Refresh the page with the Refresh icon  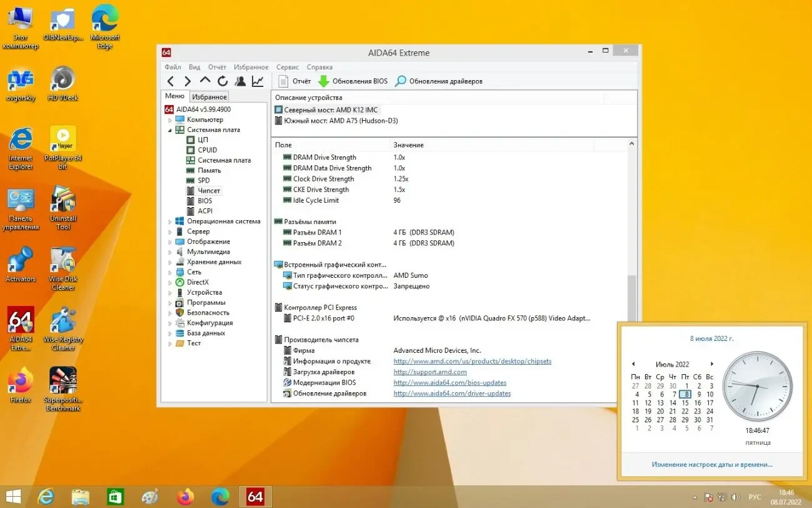223,81
